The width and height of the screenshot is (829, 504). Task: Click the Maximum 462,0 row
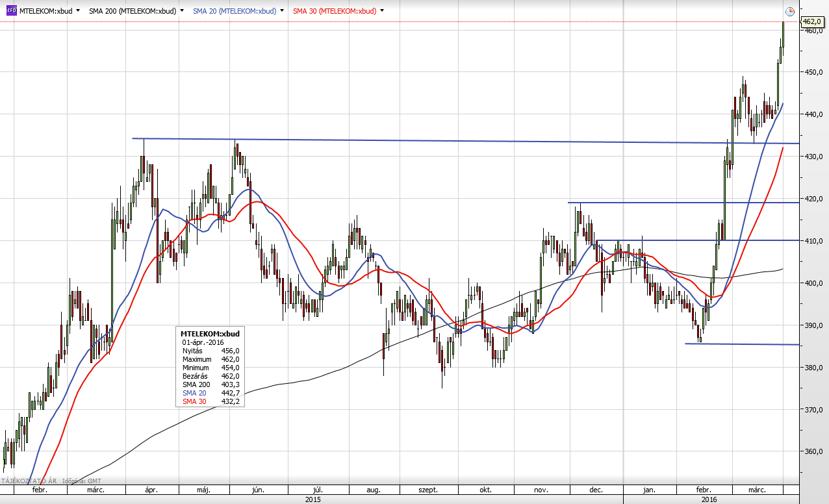pos(210,359)
